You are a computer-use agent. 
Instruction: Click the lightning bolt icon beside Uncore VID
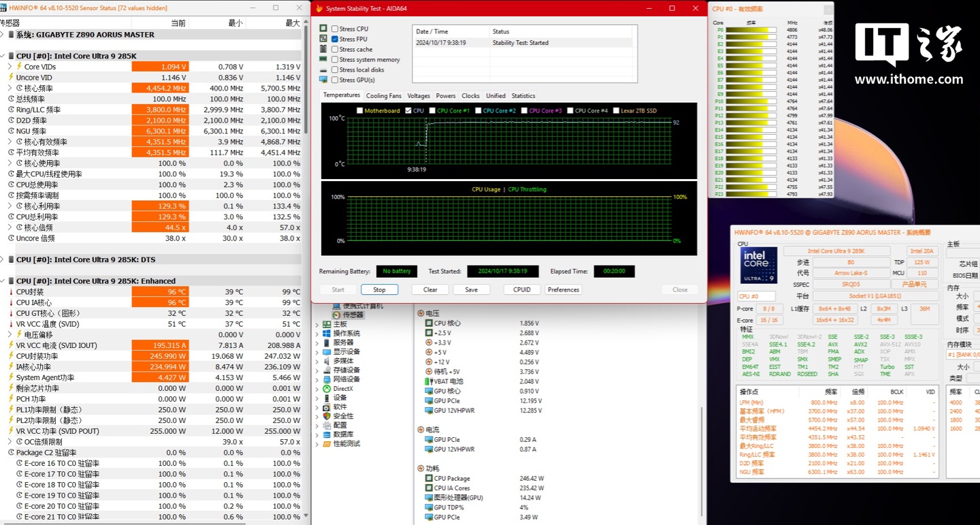tap(11, 78)
